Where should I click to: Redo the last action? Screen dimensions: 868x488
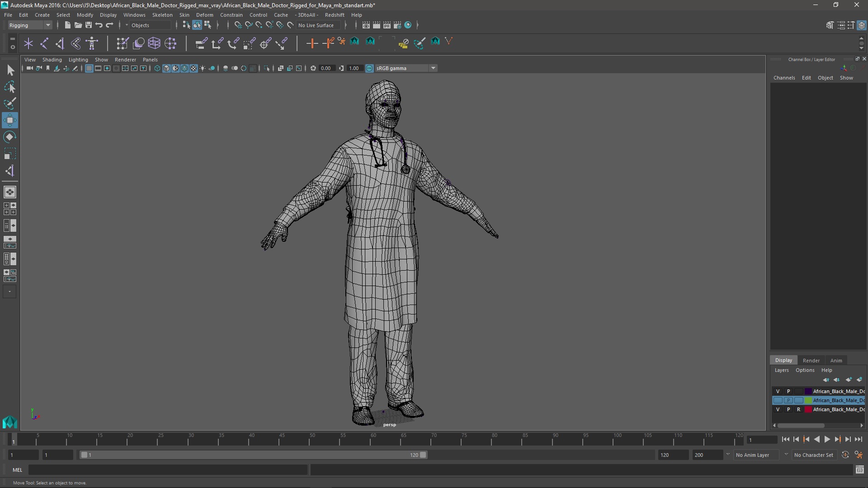109,25
